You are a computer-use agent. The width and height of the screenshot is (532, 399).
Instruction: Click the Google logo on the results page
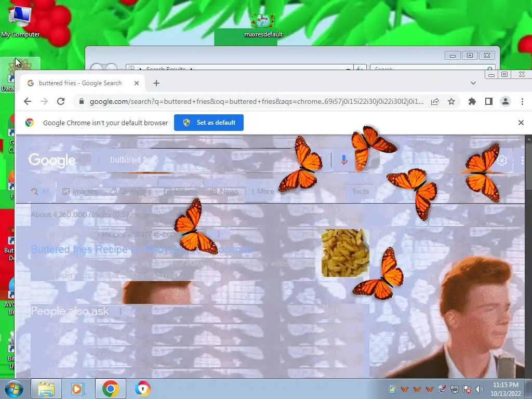click(x=52, y=160)
